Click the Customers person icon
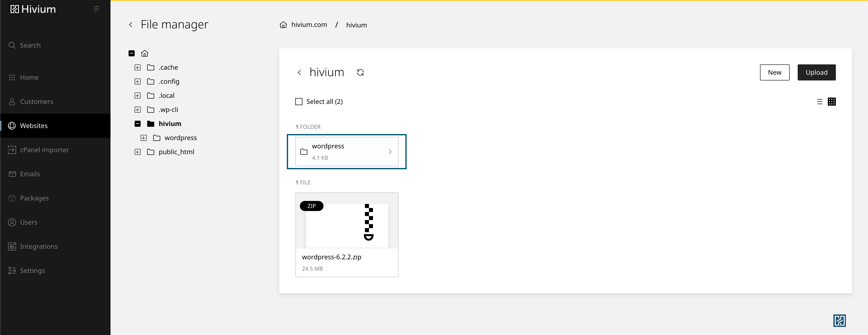Viewport: 868px width, 335px height. pyautogui.click(x=12, y=102)
